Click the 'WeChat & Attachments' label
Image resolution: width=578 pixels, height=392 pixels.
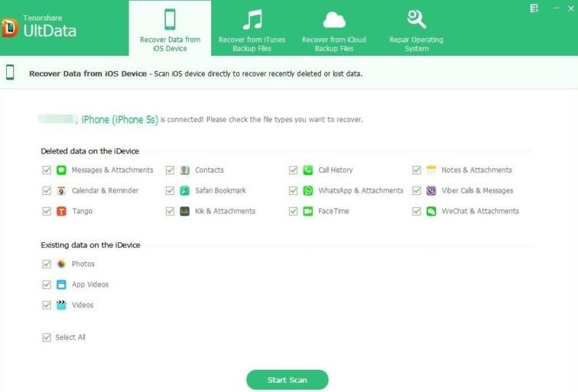point(480,212)
